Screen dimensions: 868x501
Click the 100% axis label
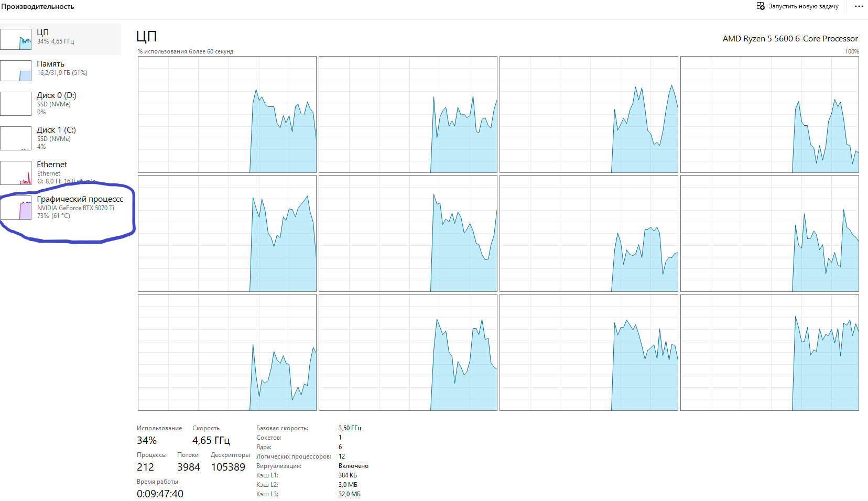(x=852, y=51)
